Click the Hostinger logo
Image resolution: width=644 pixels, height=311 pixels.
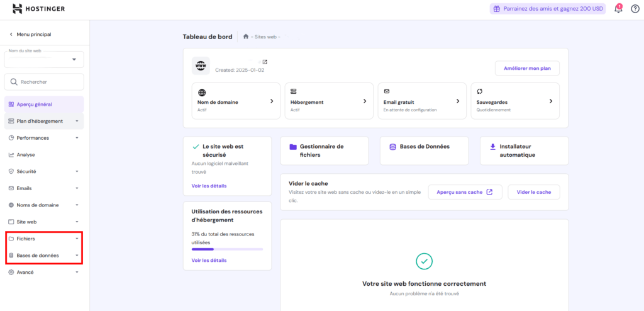[x=38, y=9]
